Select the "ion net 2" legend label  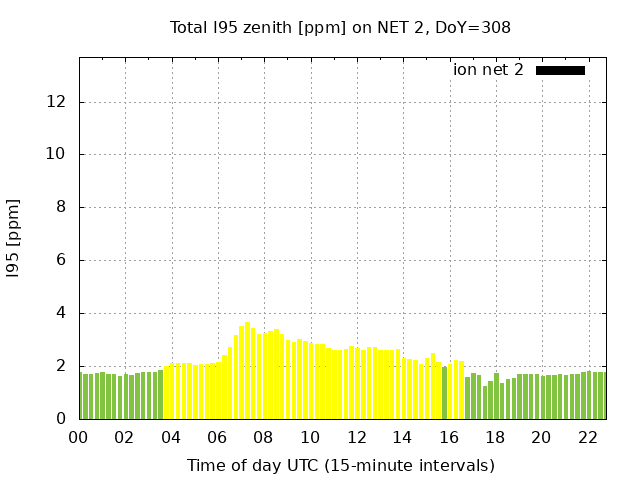pos(488,70)
